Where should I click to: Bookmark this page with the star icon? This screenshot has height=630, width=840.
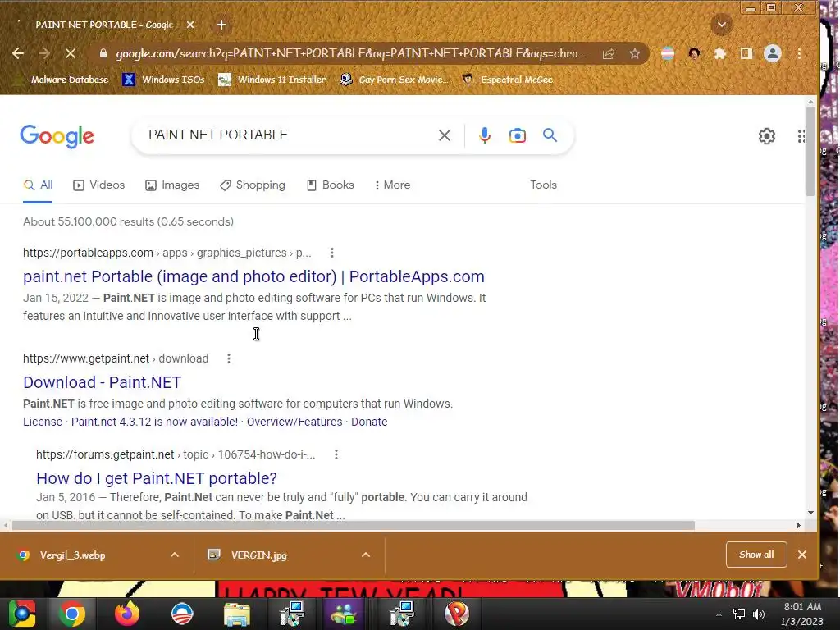635,53
